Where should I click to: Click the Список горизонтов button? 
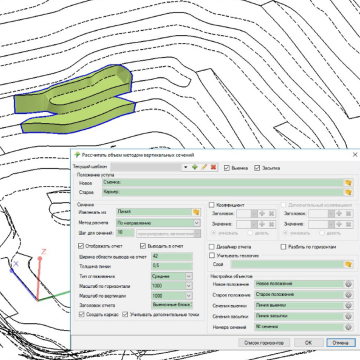coord(264,343)
